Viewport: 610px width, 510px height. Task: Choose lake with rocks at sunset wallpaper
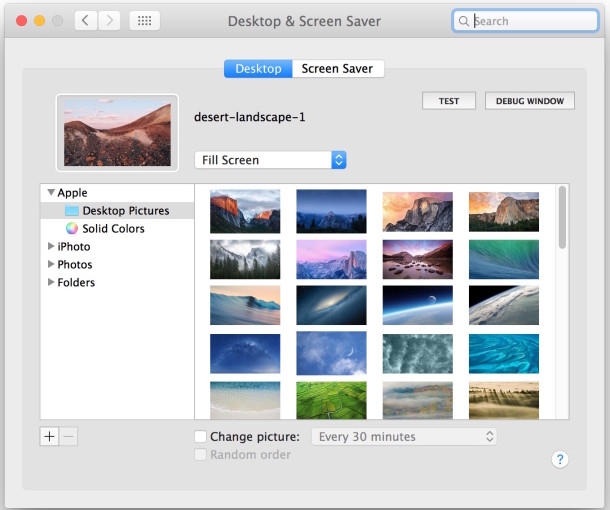417,259
